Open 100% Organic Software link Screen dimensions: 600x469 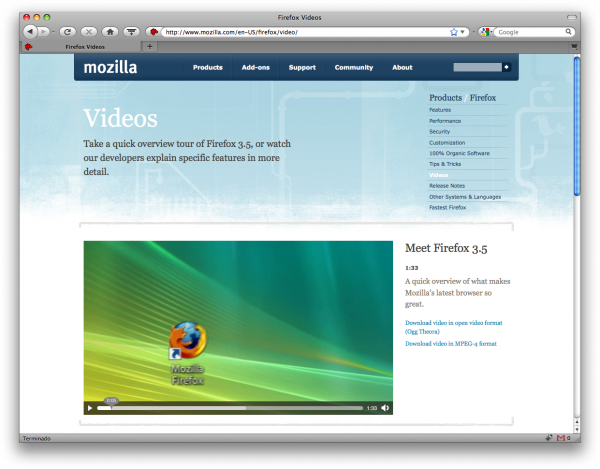pyautogui.click(x=459, y=153)
